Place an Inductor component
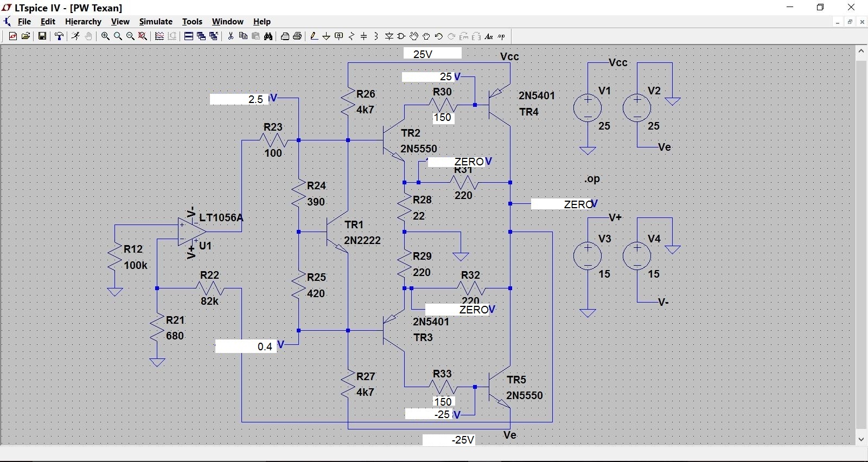This screenshot has width=868, height=462. tap(376, 36)
